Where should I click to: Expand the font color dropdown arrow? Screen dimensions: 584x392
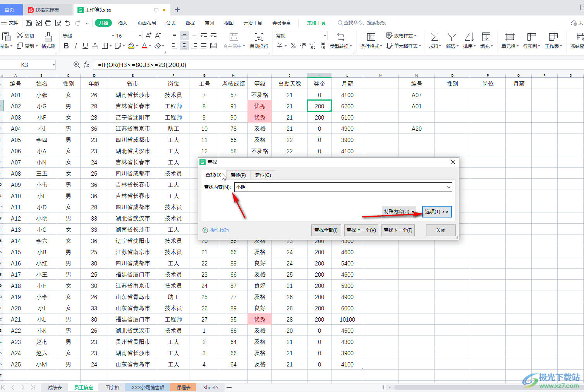pyautogui.click(x=150, y=46)
